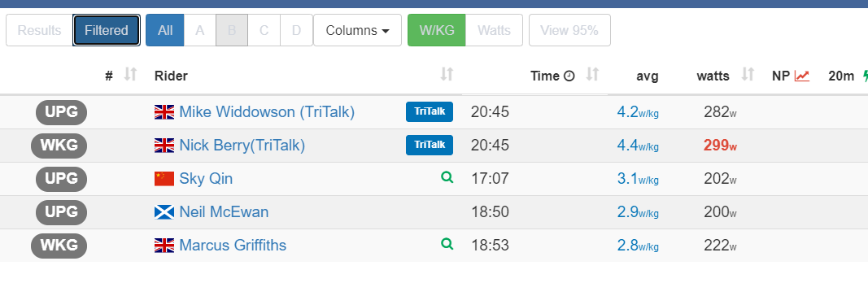Sort by Time column arrows

pyautogui.click(x=592, y=74)
